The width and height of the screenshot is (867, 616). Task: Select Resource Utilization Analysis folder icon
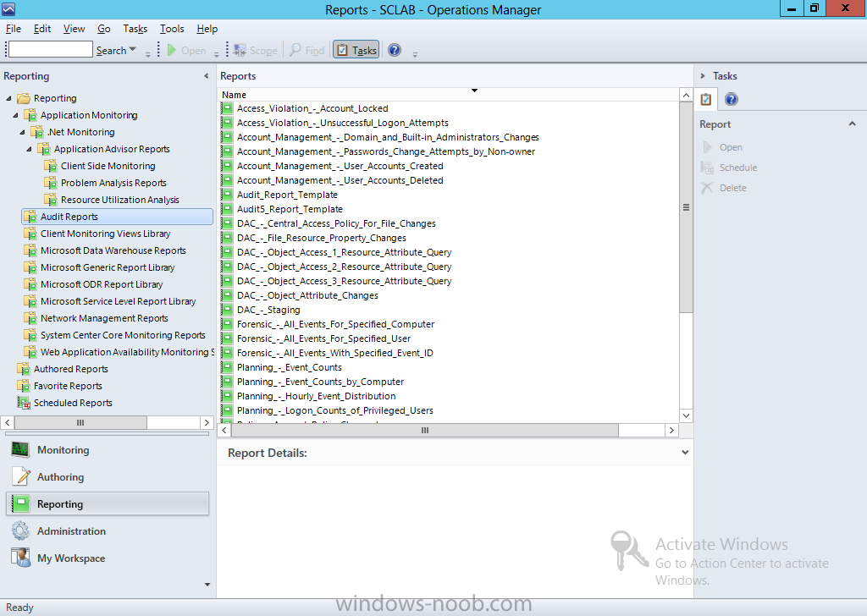(x=51, y=200)
